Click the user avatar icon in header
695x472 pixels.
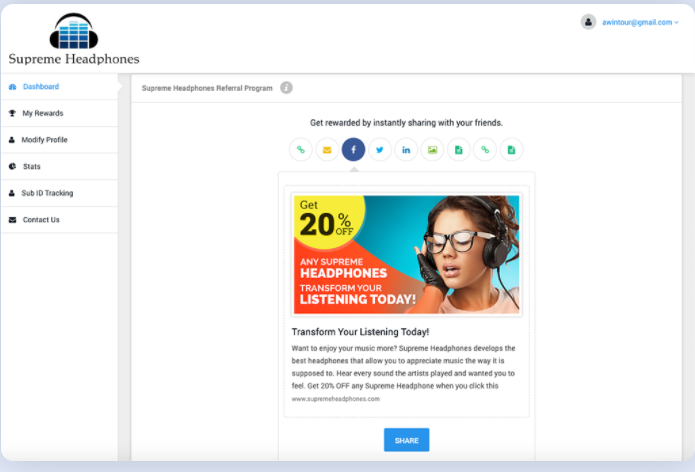coord(589,21)
